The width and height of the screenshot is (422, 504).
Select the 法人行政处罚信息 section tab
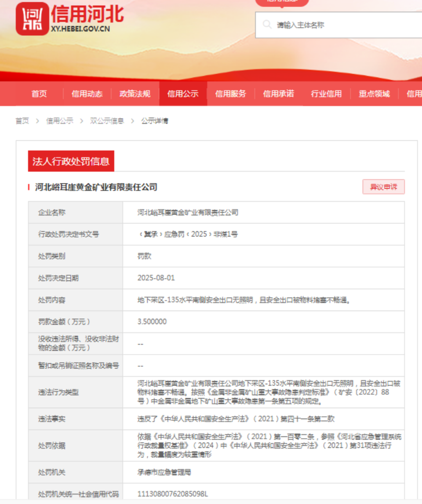pyautogui.click(x=71, y=161)
